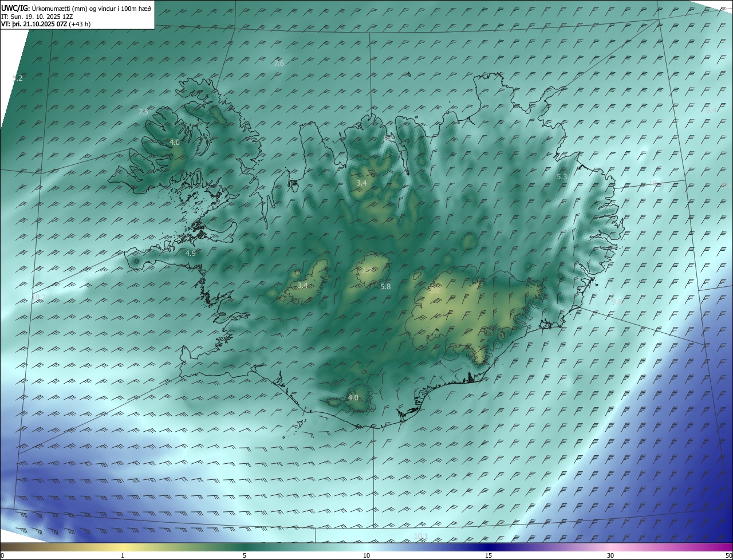Click the 7.5 value off the Westfjords
Screen dimensions: 733x560
point(143,112)
